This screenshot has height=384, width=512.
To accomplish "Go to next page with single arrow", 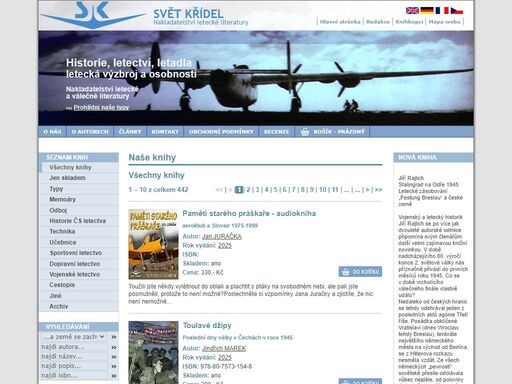I will click(367, 190).
